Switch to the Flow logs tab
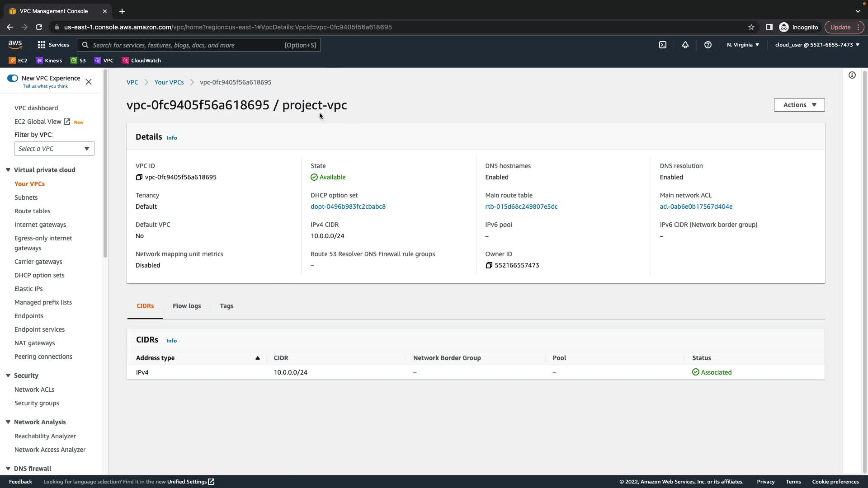 (187, 306)
